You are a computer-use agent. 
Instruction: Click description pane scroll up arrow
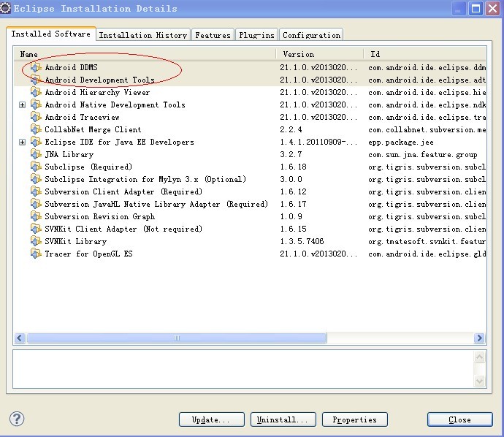coord(480,357)
